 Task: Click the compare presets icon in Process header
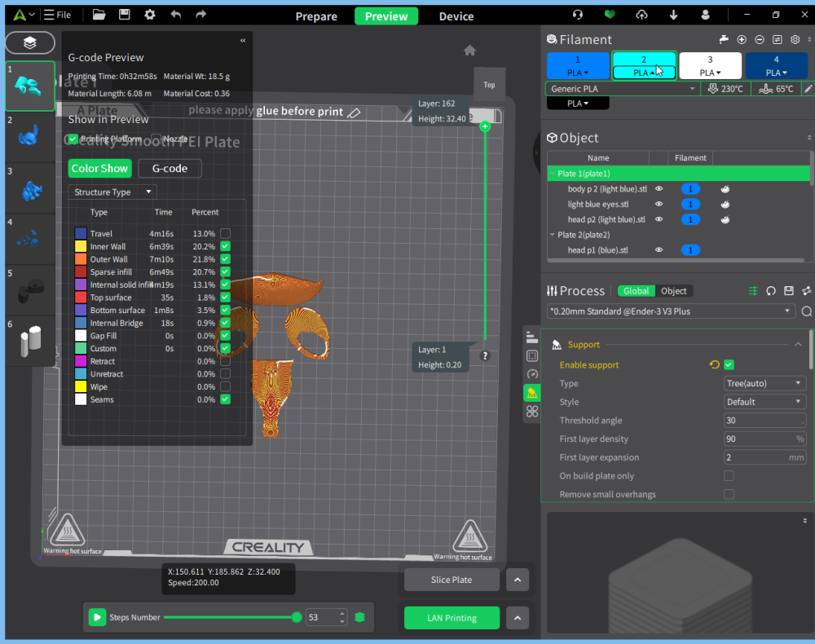pyautogui.click(x=752, y=291)
